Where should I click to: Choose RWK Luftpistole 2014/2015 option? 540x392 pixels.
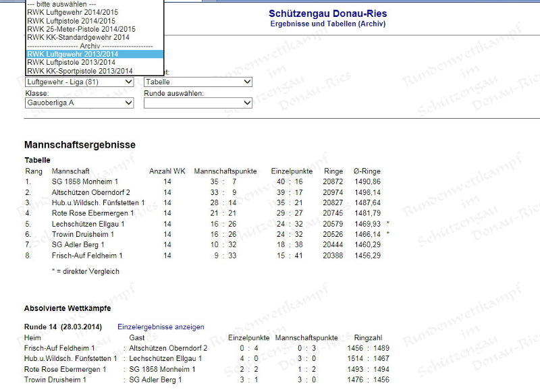94,21
